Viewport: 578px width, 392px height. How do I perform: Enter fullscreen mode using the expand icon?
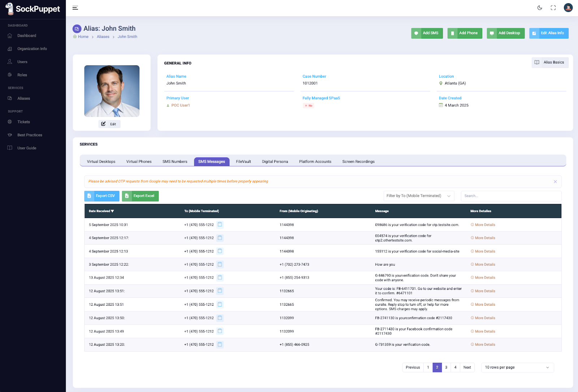pos(553,8)
